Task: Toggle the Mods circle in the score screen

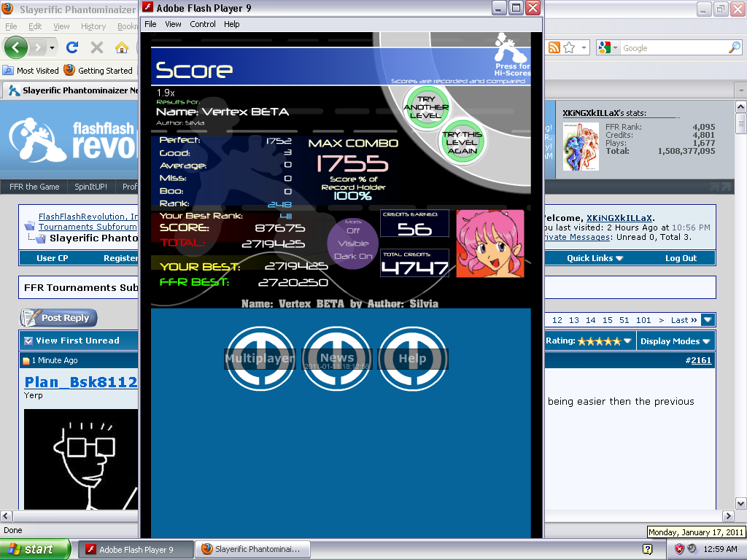Action: (x=352, y=244)
